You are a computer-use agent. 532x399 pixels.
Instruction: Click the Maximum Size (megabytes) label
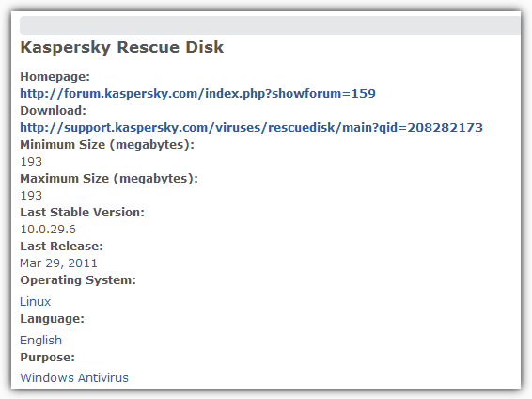[x=109, y=179]
